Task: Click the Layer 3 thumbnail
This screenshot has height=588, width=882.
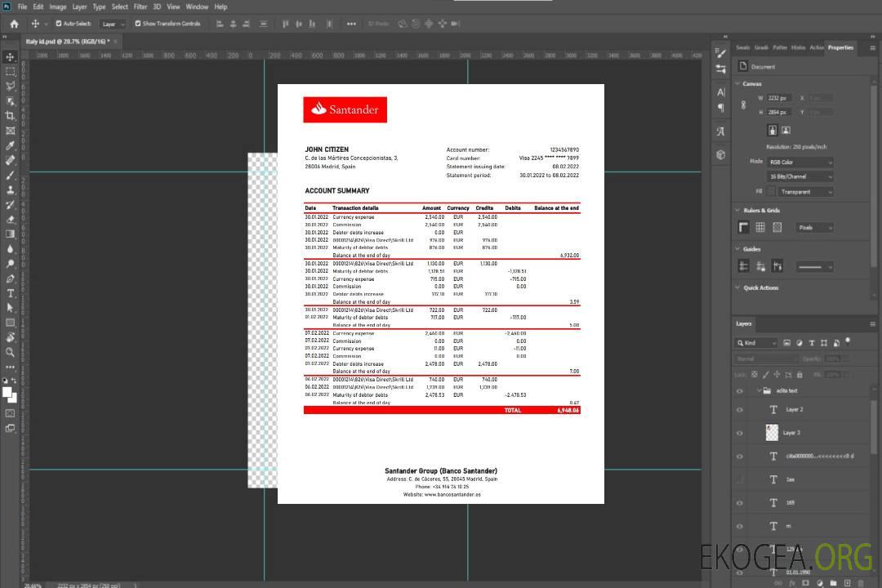Action: click(x=773, y=433)
